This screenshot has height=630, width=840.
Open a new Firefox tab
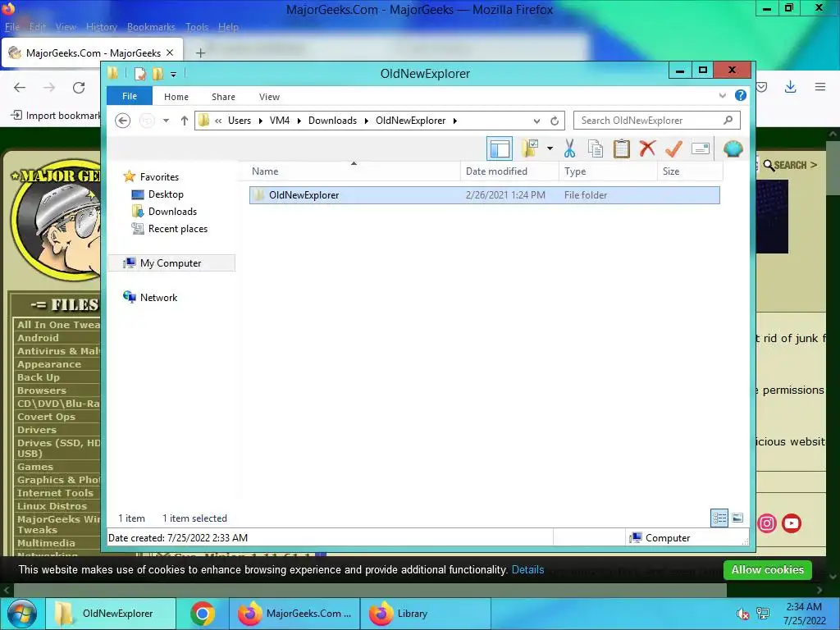(200, 53)
